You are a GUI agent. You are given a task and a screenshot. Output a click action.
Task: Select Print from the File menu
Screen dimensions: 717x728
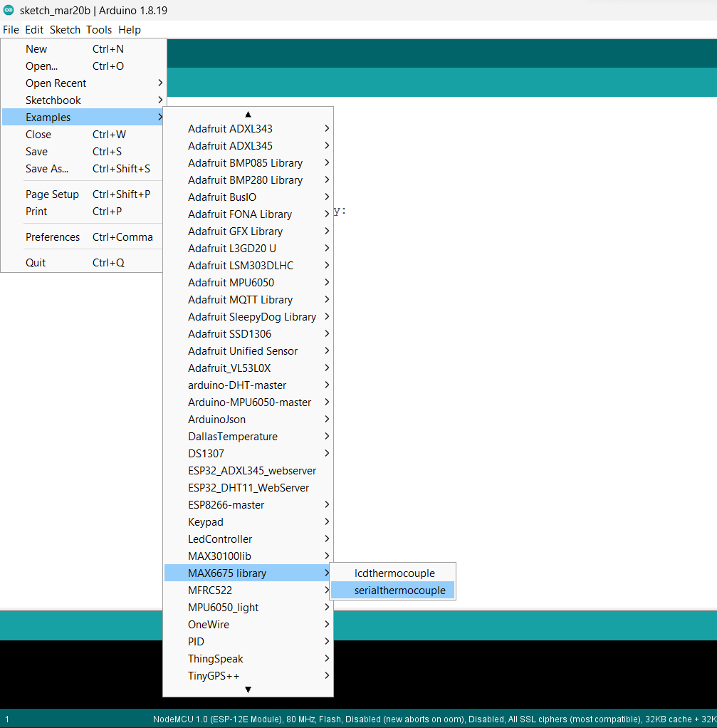point(36,211)
